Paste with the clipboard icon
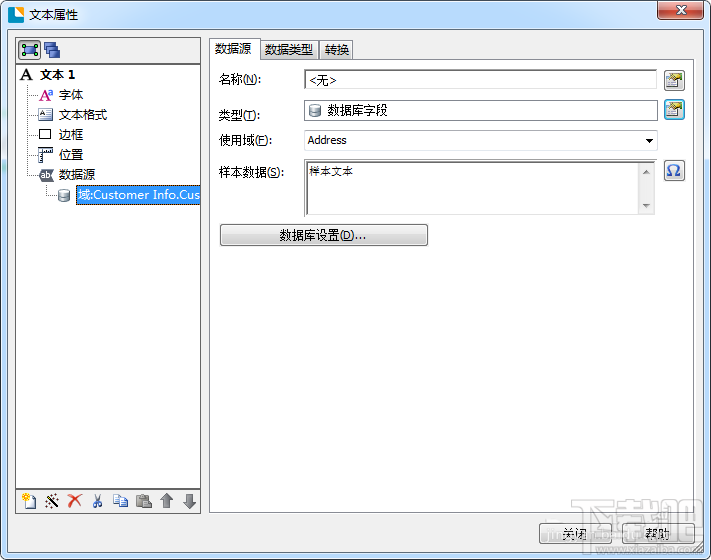The image size is (711, 560). coord(144,501)
